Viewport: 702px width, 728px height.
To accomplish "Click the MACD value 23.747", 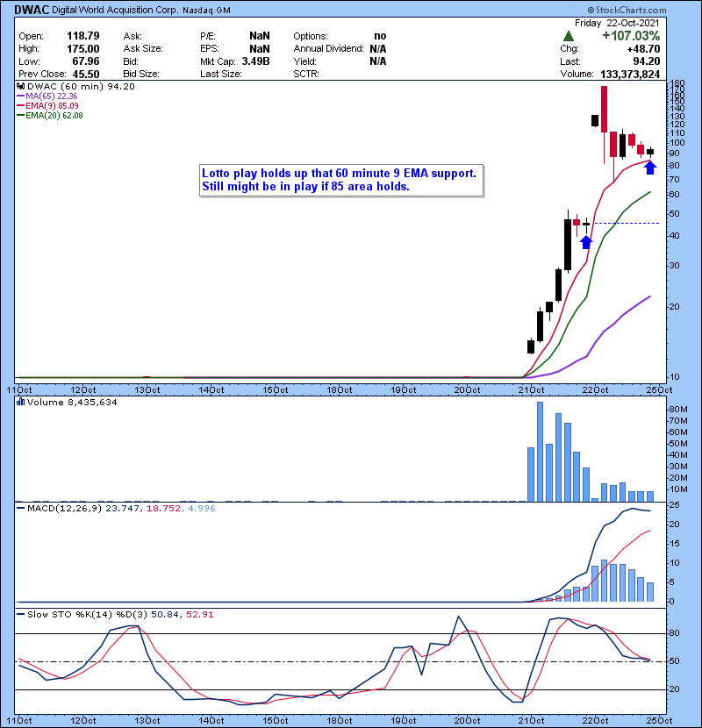I will coord(122,509).
